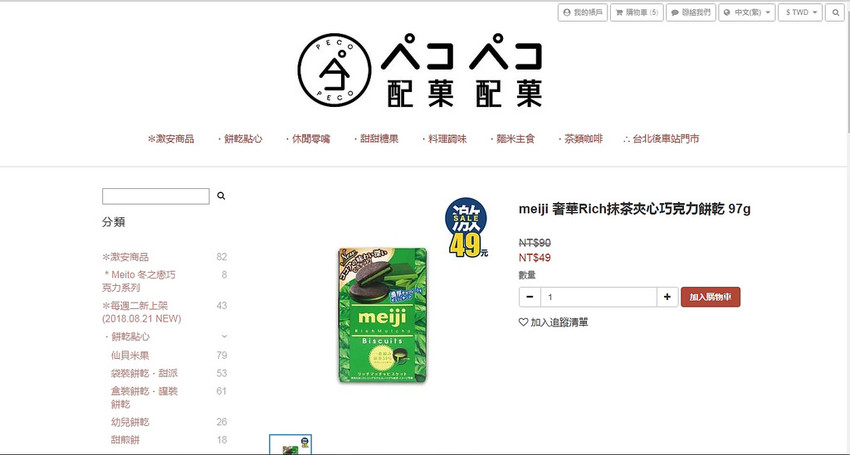Open the 台北後車站門市 nav link
The image size is (850, 455).
[661, 139]
